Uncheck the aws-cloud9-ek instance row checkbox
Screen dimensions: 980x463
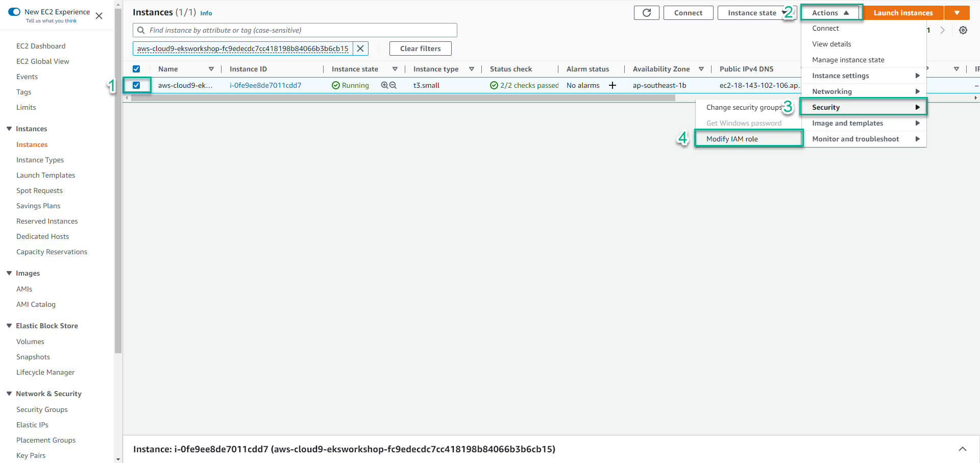136,85
